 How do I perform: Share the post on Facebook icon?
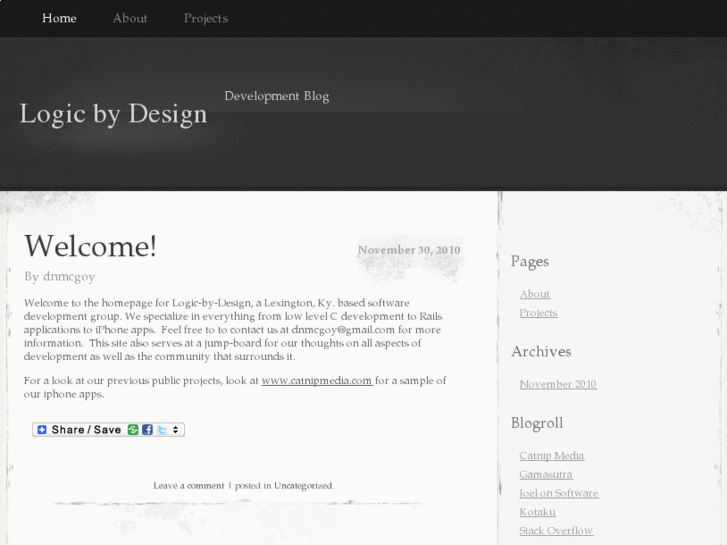(x=147, y=430)
